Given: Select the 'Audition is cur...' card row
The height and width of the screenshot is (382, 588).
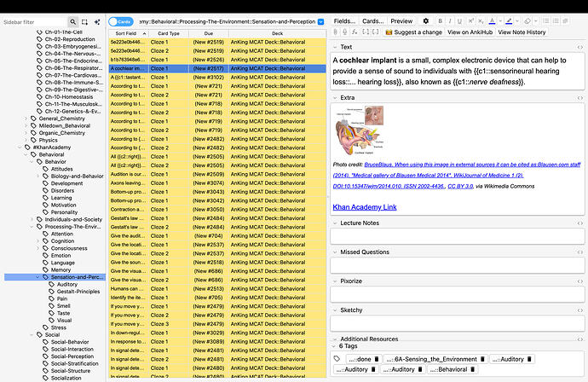Looking at the screenshot, I should click(x=217, y=174).
